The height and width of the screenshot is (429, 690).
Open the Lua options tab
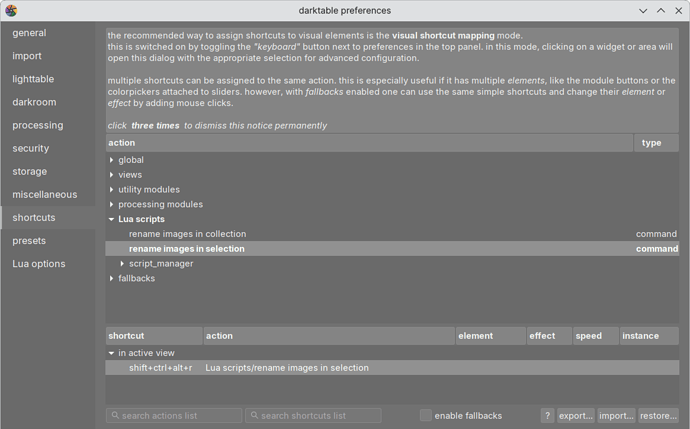point(39,264)
